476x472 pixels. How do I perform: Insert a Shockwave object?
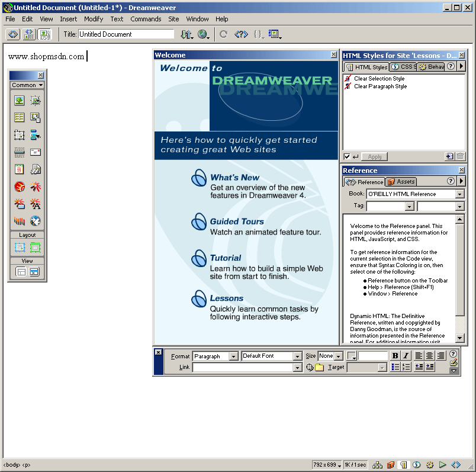point(19,221)
